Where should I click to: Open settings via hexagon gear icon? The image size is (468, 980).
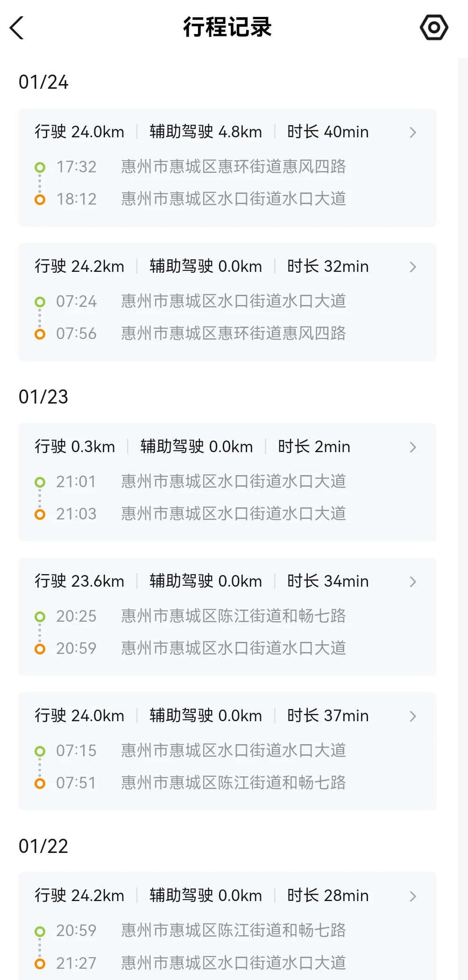(434, 28)
